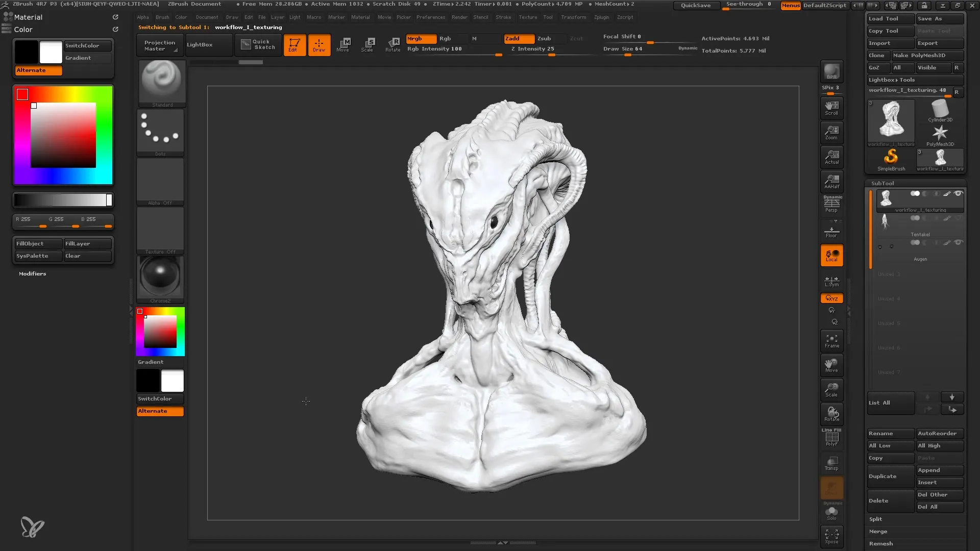This screenshot has height=551, width=980.
Task: Expand the Lightbox Tools menu
Action: 915,80
